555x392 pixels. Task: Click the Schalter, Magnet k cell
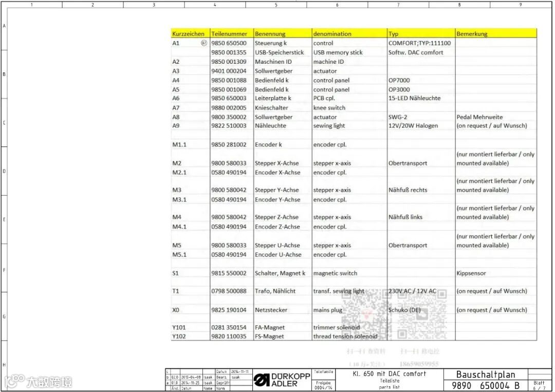click(280, 273)
